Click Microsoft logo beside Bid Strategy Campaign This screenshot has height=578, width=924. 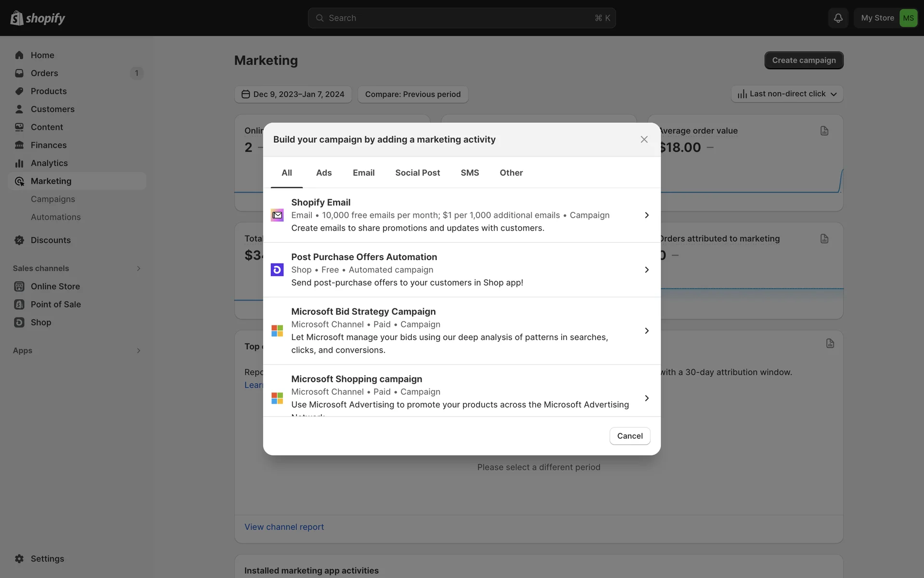277,331
